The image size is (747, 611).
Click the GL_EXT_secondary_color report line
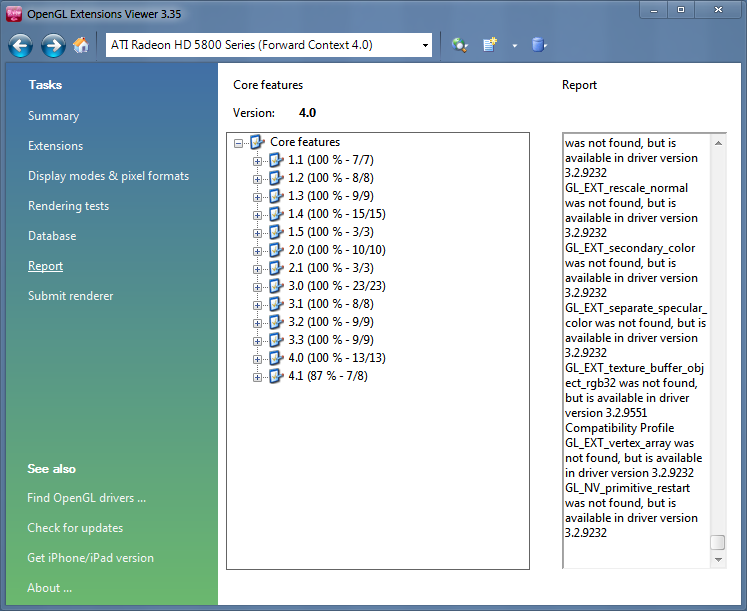coord(630,248)
